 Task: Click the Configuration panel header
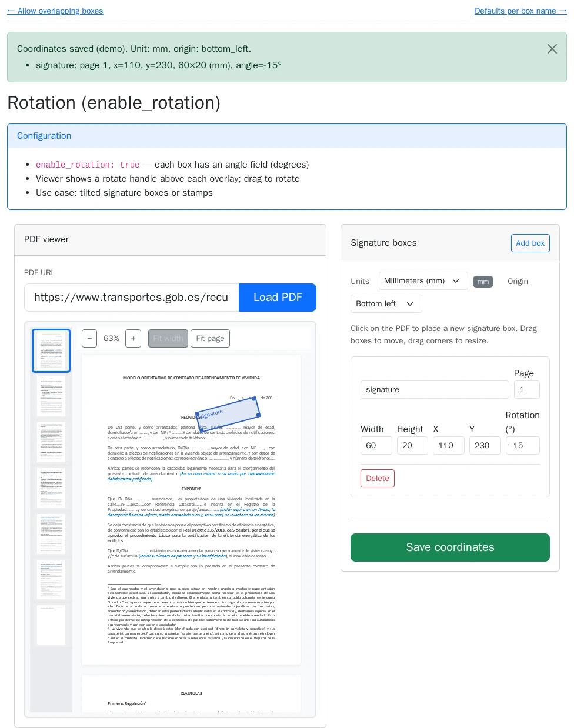pos(287,136)
